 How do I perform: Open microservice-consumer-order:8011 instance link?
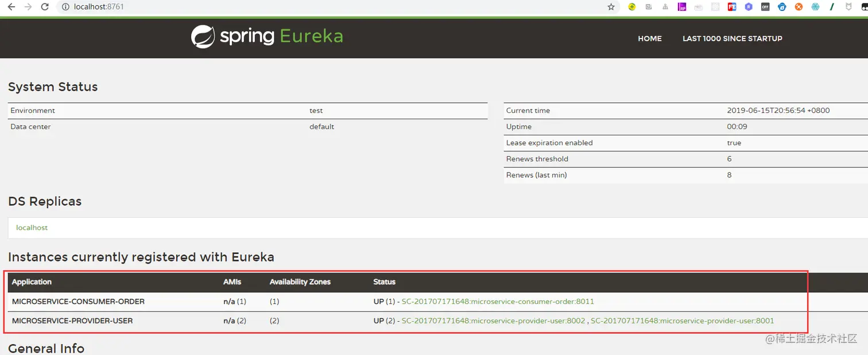pyautogui.click(x=498, y=301)
